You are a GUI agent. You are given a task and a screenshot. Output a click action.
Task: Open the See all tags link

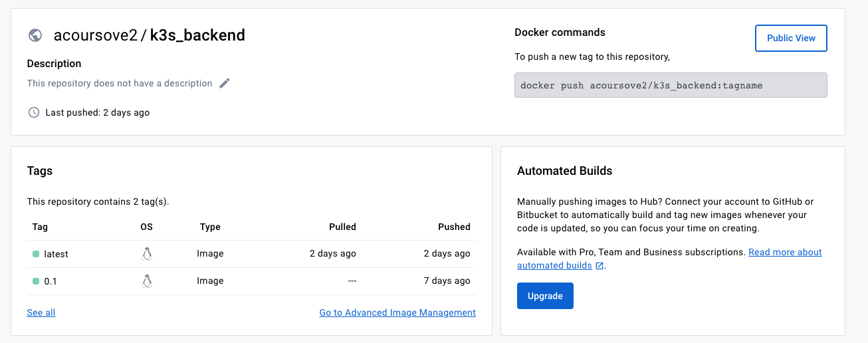click(41, 312)
